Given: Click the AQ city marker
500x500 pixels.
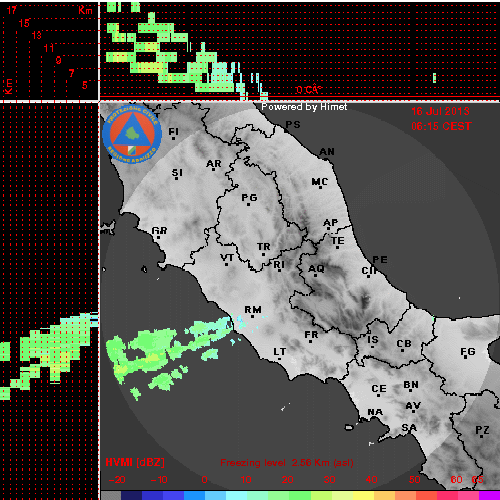Looking at the screenshot, I should pyautogui.click(x=315, y=275).
